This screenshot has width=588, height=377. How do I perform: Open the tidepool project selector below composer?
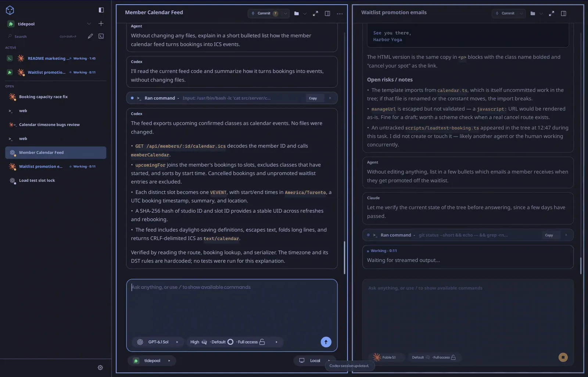152,361
